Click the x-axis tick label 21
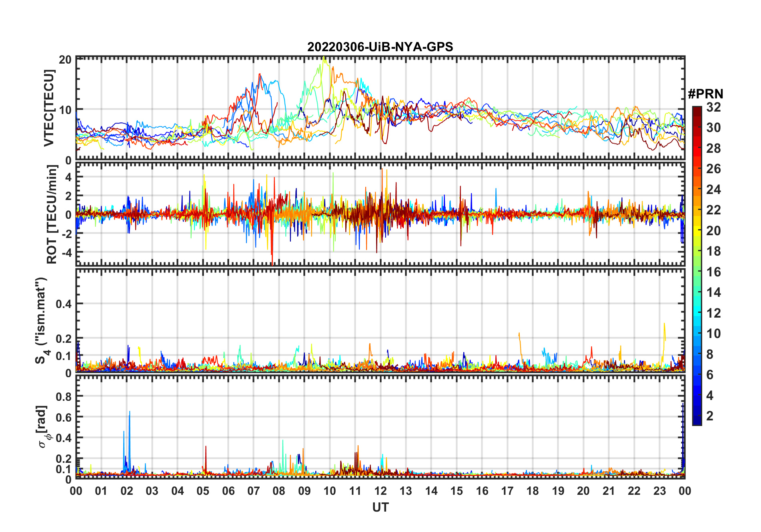Image resolution: width=761 pixels, height=532 pixels. pos(609,491)
